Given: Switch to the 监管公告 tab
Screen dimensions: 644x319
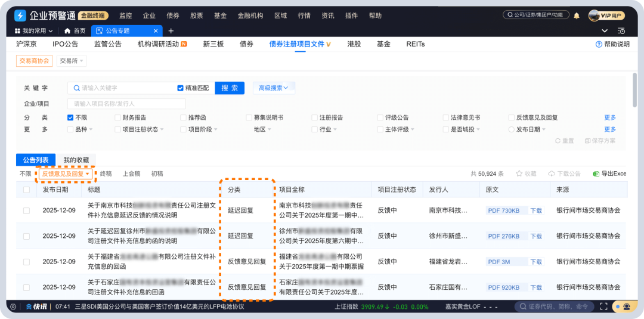Looking at the screenshot, I should [107, 44].
